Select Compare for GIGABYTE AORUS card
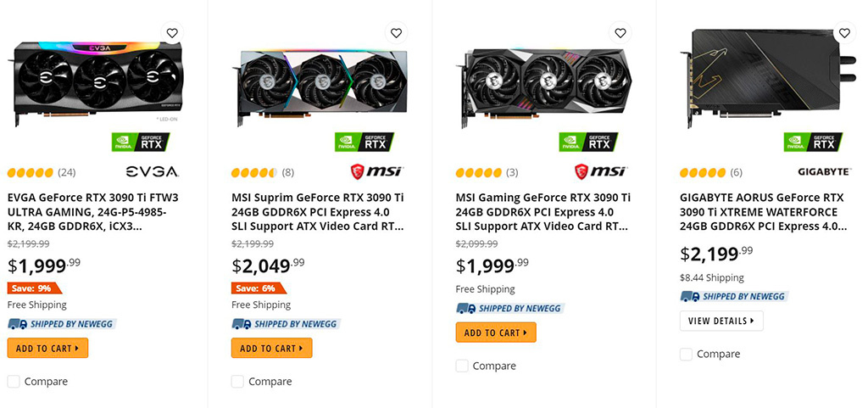This screenshot has width=868, height=408. [686, 355]
